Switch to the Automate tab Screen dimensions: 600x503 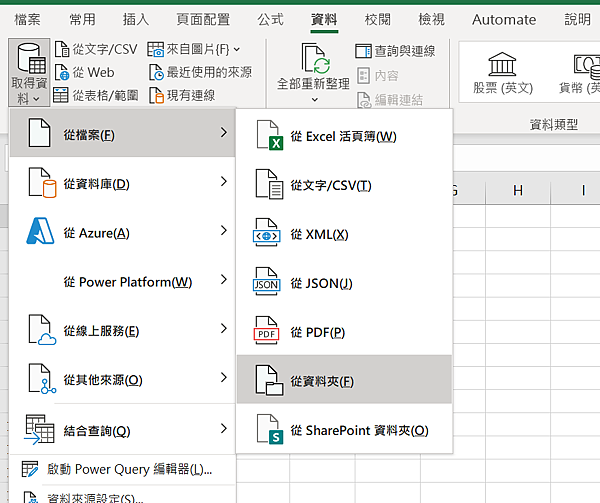coord(504,20)
